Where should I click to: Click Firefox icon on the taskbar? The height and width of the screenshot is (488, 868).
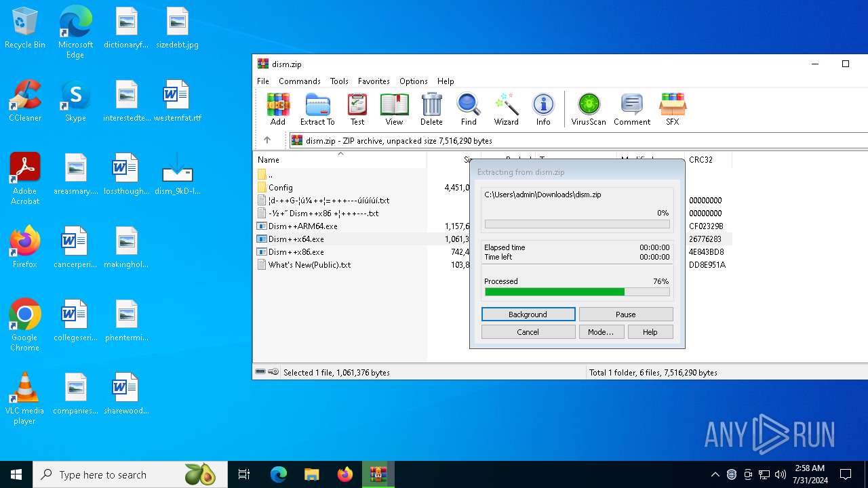pyautogui.click(x=345, y=474)
